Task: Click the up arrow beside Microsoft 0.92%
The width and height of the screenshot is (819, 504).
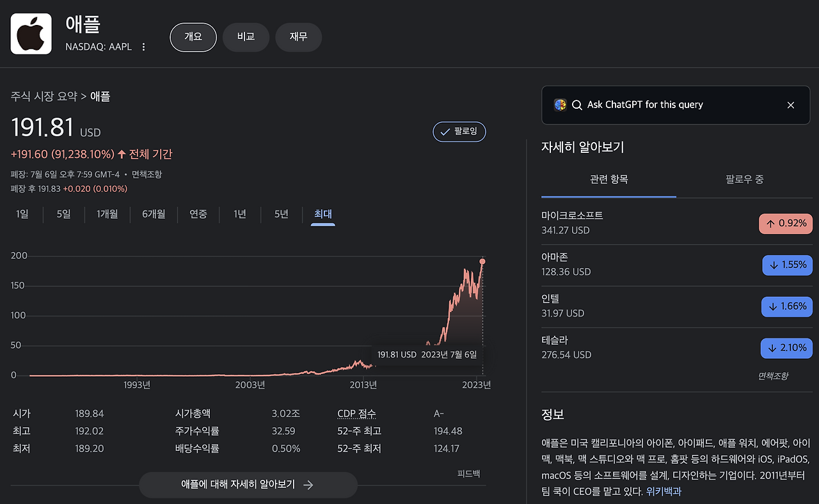Action: 770,224
